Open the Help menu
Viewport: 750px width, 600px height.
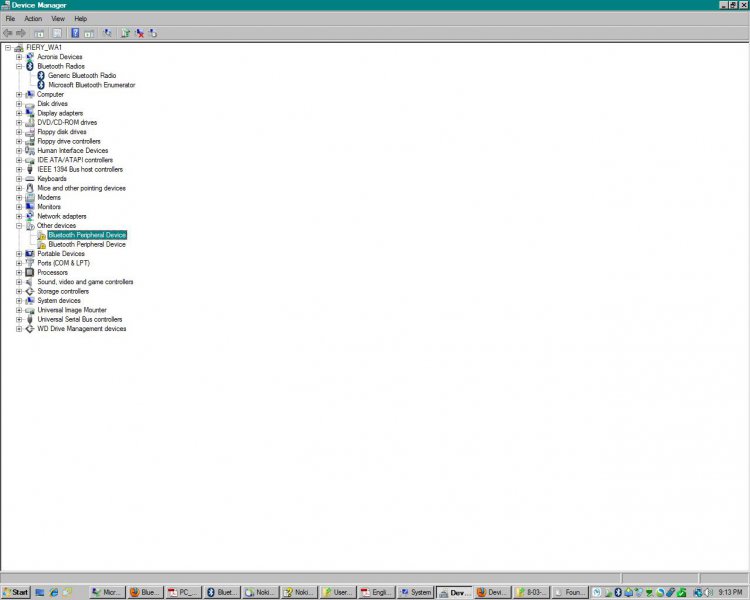(80, 19)
